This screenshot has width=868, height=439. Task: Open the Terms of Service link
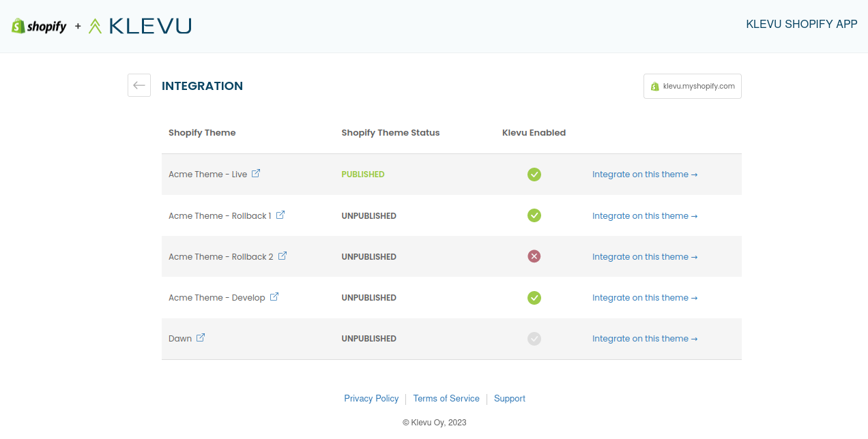click(446, 399)
